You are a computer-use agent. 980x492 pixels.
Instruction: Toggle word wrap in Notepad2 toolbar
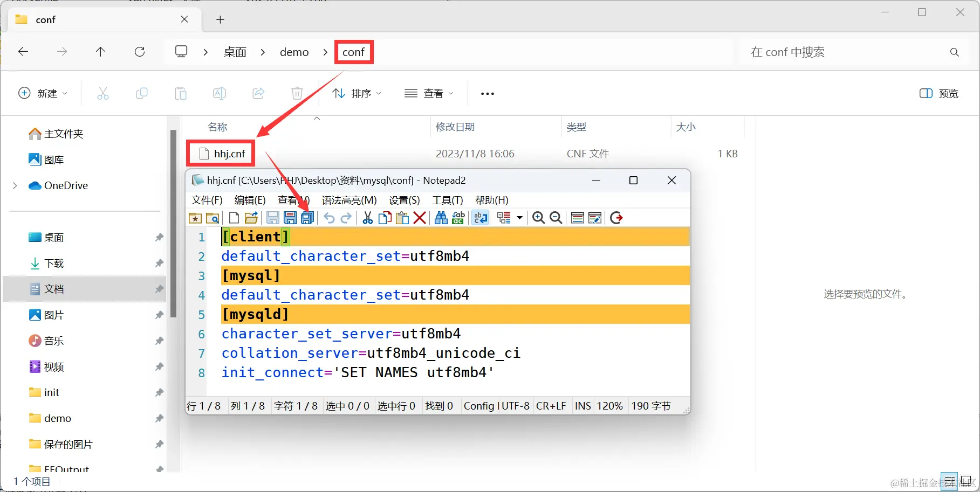[x=480, y=218]
